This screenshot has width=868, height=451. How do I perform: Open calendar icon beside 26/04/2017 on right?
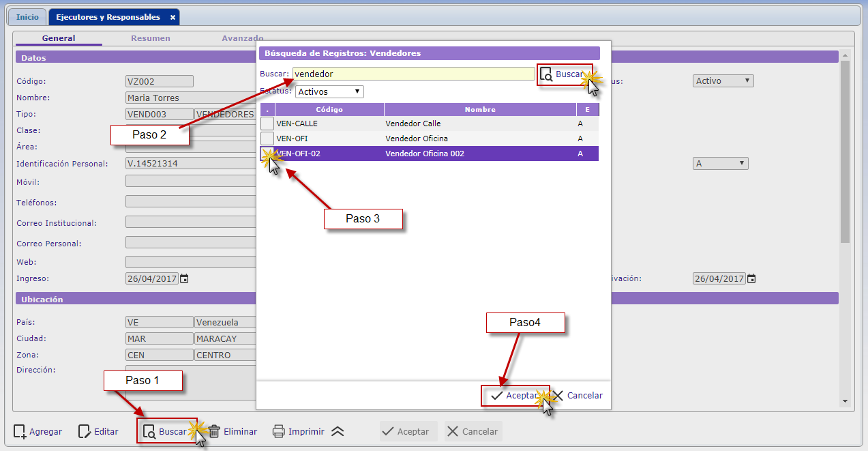751,278
